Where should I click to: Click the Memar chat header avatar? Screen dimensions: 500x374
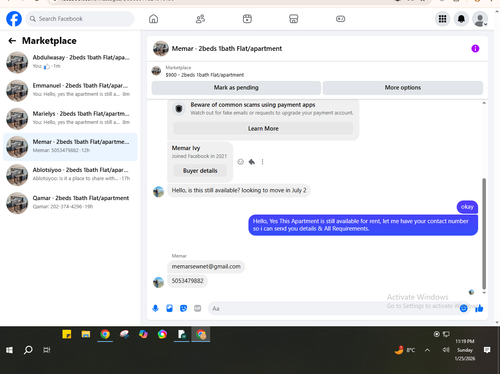pos(161,49)
